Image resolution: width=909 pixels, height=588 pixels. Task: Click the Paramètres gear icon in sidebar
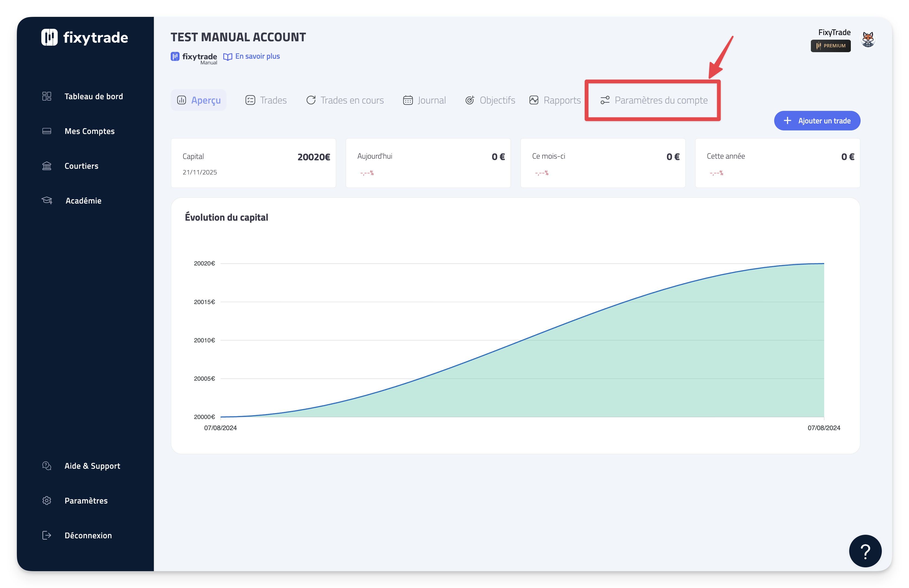[x=46, y=501]
